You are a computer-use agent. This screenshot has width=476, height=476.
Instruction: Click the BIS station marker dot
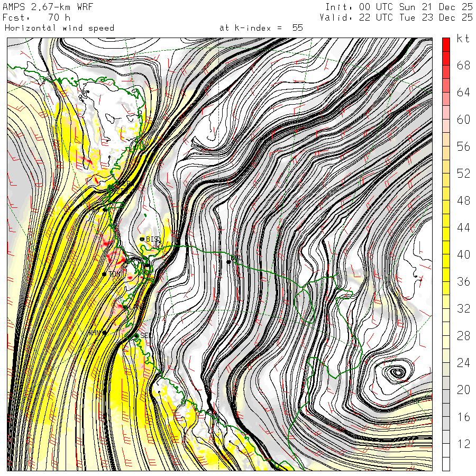(142, 239)
